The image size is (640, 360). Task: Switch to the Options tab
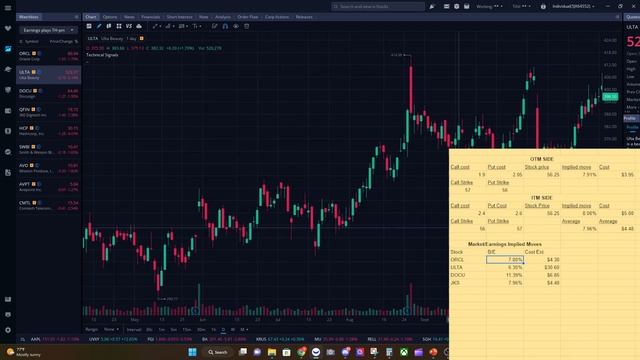point(110,17)
